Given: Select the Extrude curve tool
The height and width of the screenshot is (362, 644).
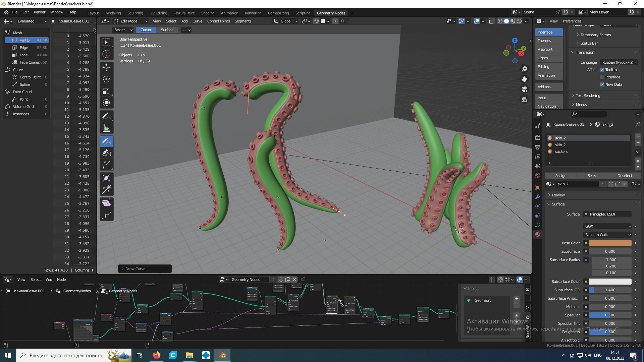Looking at the screenshot, I should [x=106, y=165].
